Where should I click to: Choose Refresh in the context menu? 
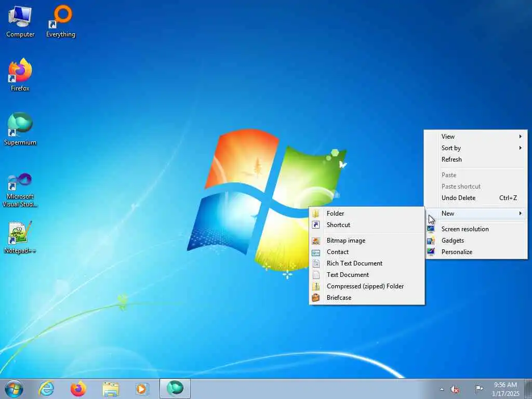(476, 159)
